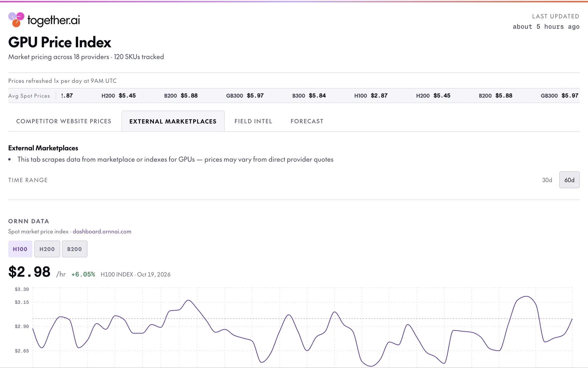The image size is (588, 368).
Task: Click the $2.98 H100 index price
Action: pyautogui.click(x=29, y=272)
